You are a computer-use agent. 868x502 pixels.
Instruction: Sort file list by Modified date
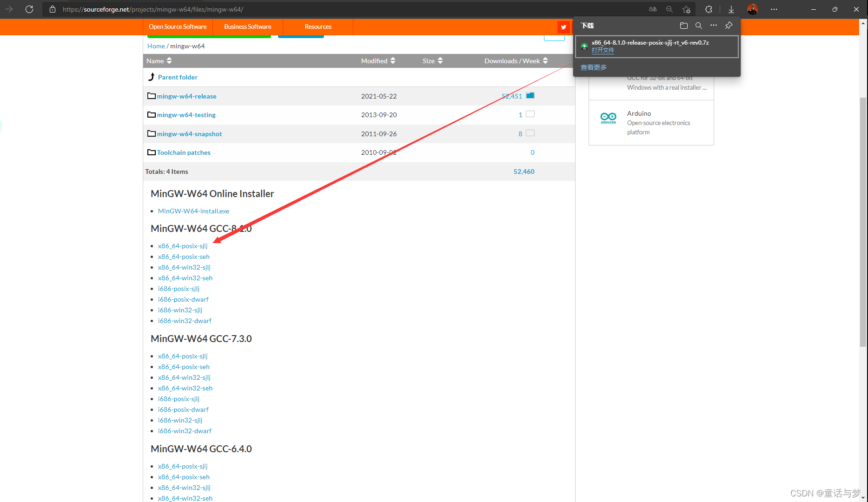378,61
